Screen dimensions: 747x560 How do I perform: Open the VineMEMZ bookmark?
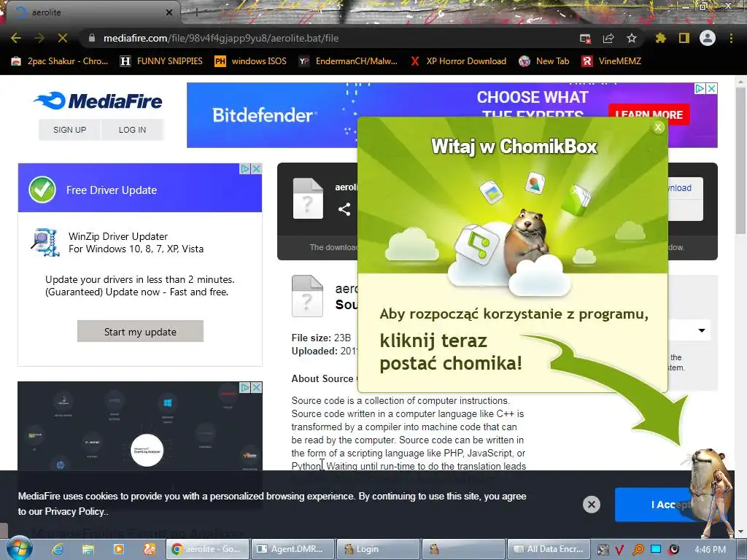(612, 61)
